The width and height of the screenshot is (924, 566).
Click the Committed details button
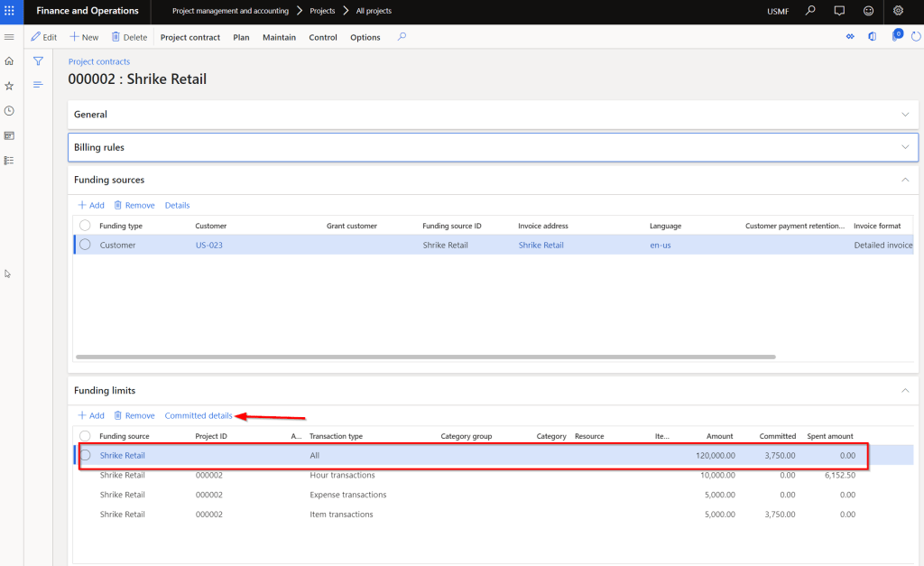[199, 416]
